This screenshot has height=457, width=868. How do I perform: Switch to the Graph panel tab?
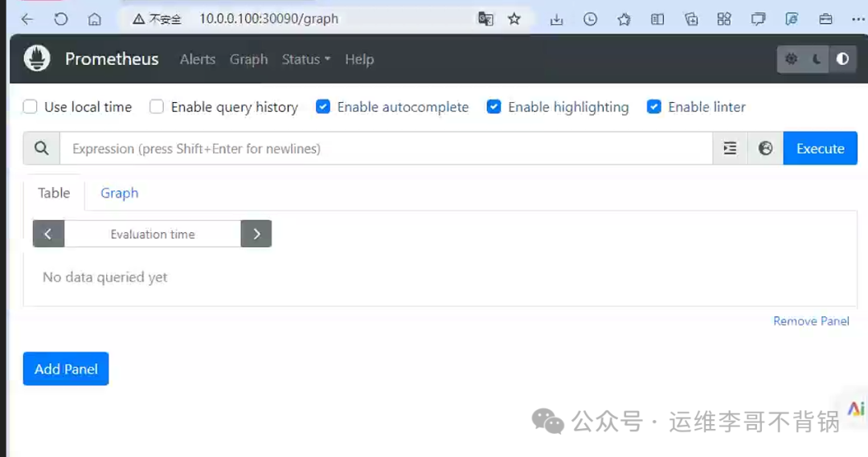120,193
